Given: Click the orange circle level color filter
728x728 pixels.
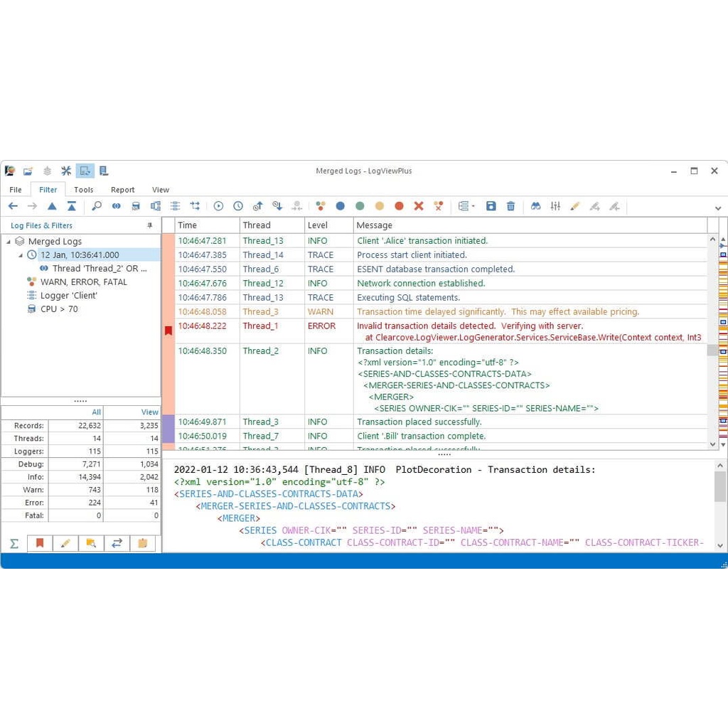Looking at the screenshot, I should pos(380,206).
